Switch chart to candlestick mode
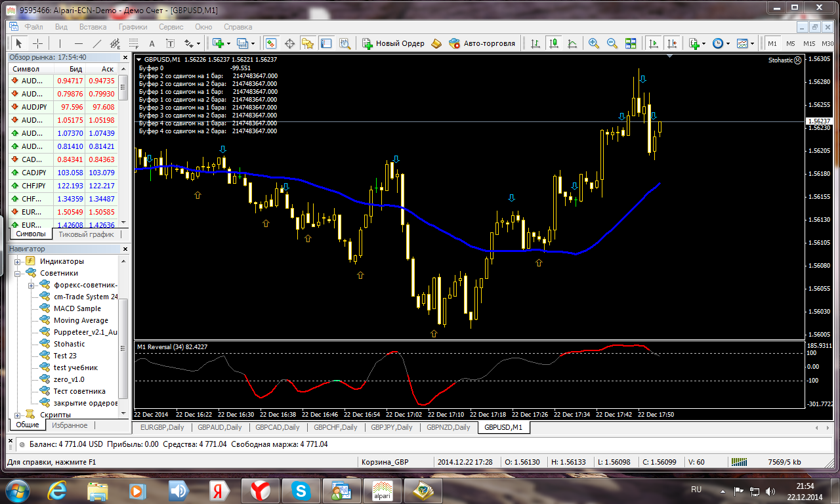The height and width of the screenshot is (504, 840). coord(554,43)
